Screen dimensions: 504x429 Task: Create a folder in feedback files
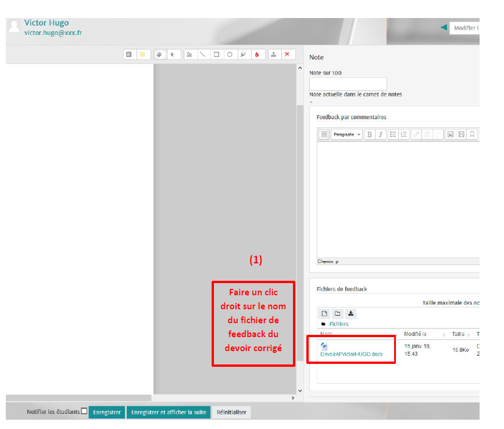click(x=338, y=314)
